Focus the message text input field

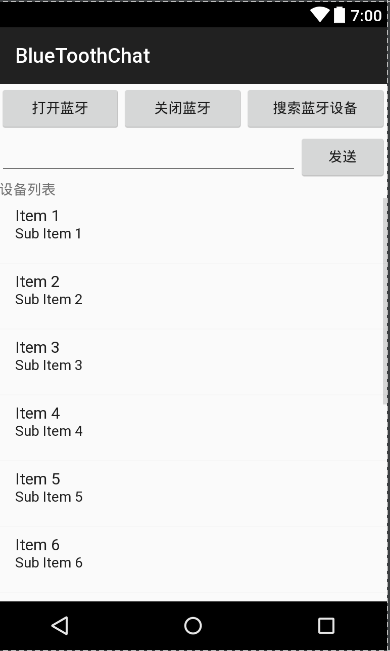pos(148,158)
